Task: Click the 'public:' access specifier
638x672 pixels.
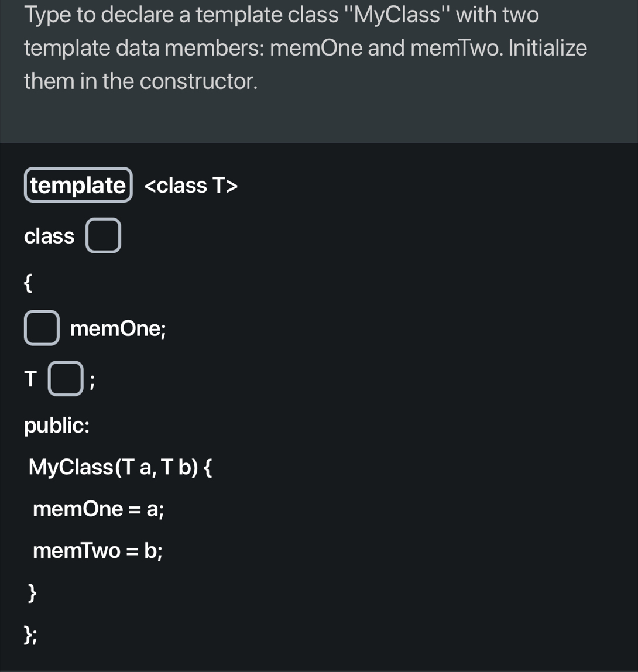Action: (57, 426)
